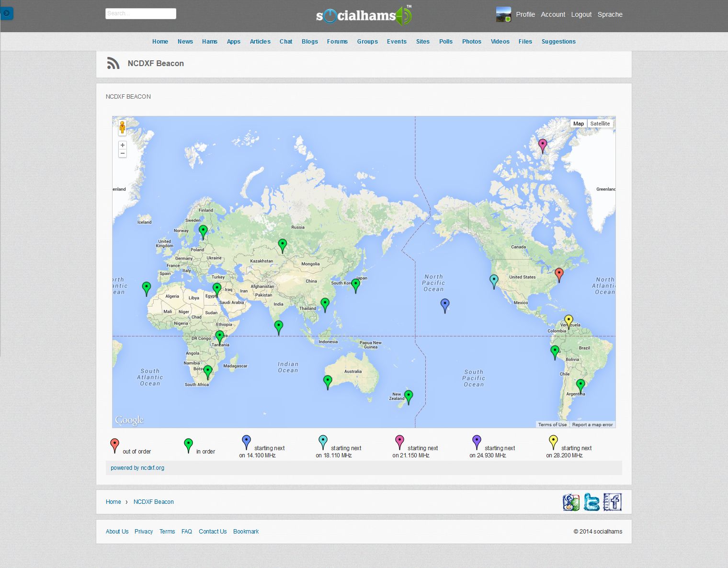The image size is (728, 568).
Task: Zoom in the map with plus button
Action: coord(123,145)
